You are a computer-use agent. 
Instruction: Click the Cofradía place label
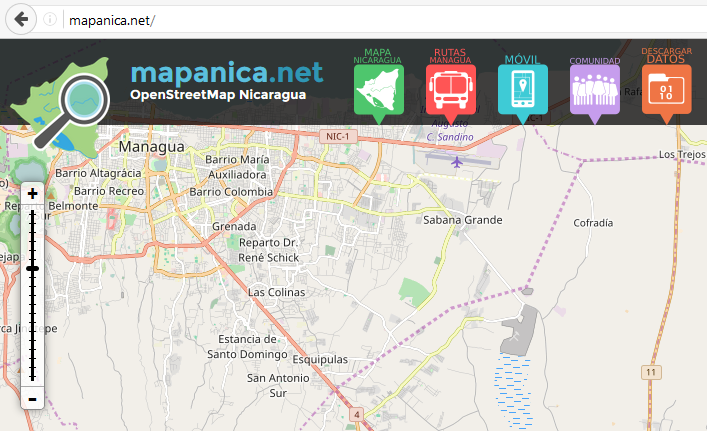click(x=593, y=223)
